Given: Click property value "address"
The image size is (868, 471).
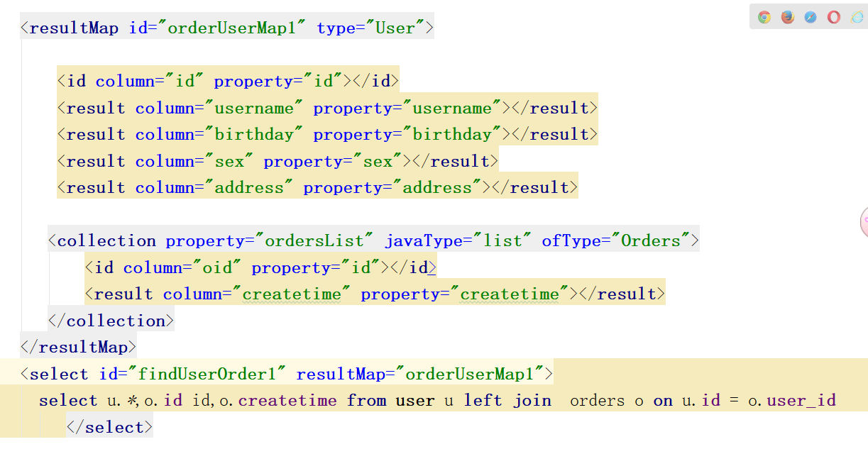Looking at the screenshot, I should pos(437,188).
